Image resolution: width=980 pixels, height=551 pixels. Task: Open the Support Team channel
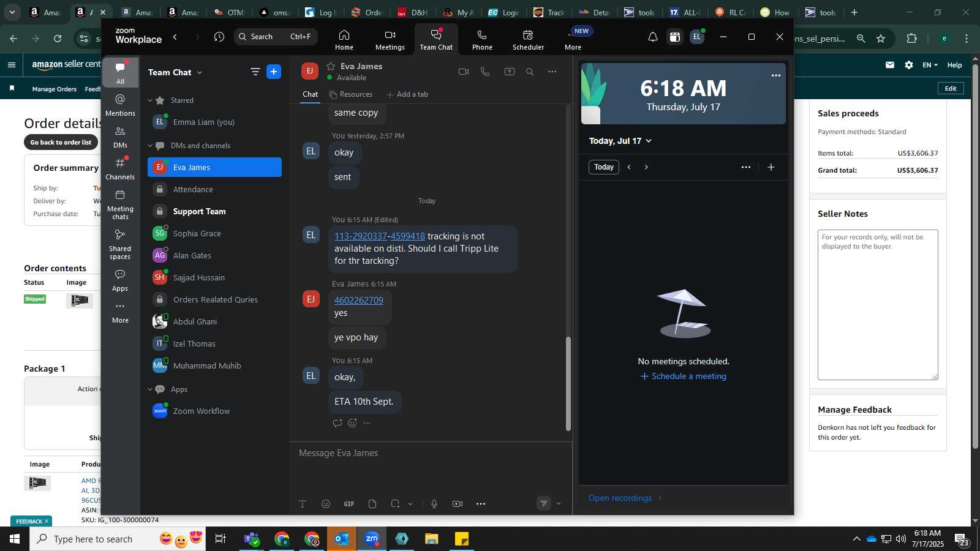[214, 211]
